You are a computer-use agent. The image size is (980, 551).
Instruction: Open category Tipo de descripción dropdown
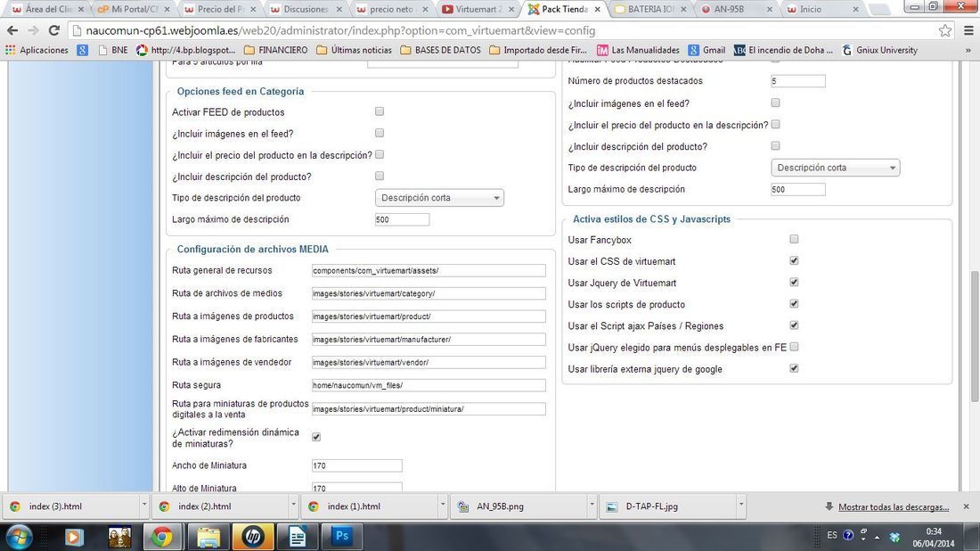[439, 198]
